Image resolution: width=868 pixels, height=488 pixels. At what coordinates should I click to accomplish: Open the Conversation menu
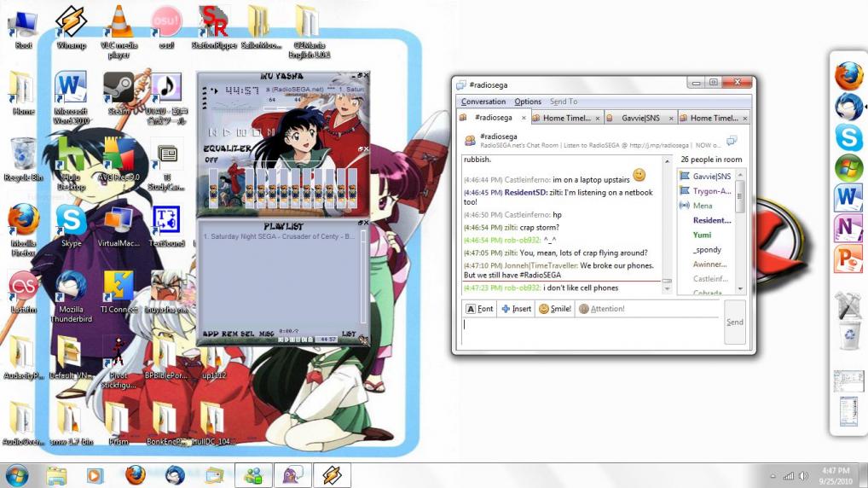[483, 102]
